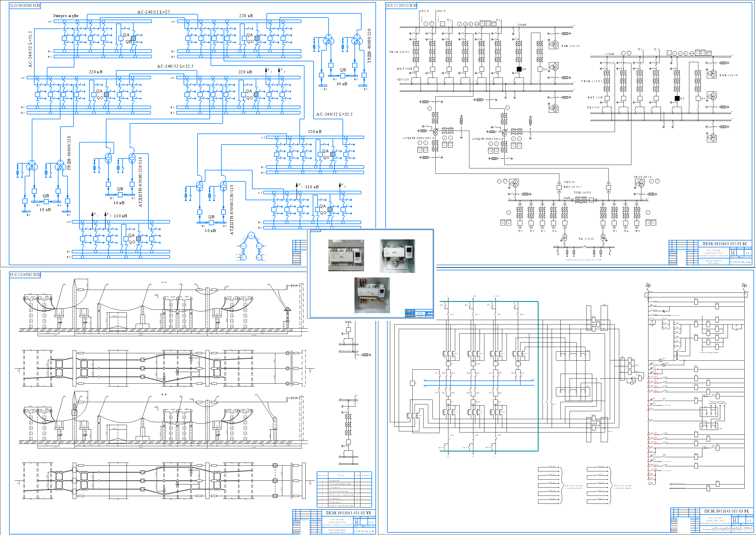Click the 'ТМ-250/10' transformer label
Image resolution: width=756 pixels, height=535 pixels.
click(586, 239)
